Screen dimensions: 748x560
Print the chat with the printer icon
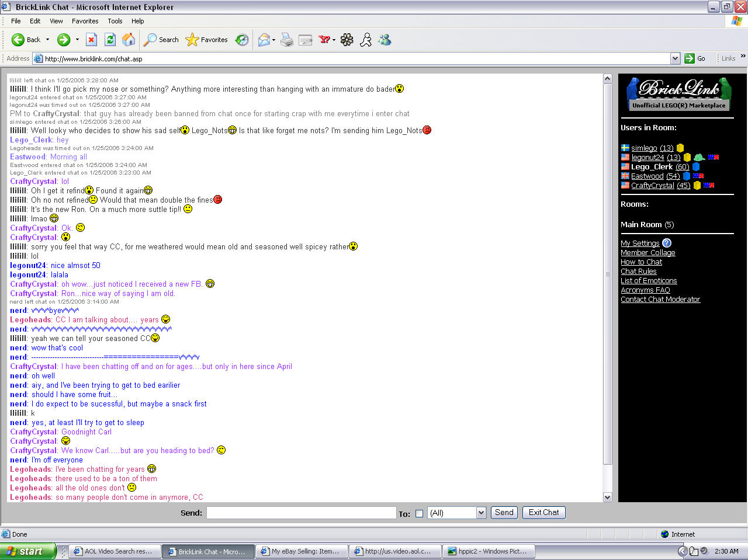point(286,40)
